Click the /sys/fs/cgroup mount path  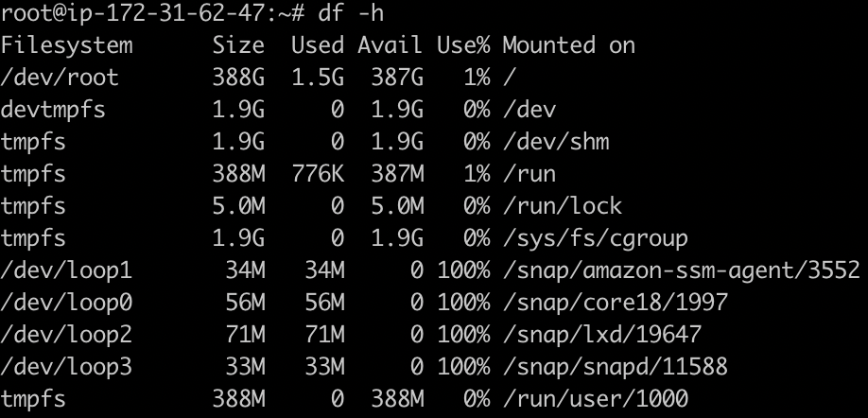[x=595, y=238]
